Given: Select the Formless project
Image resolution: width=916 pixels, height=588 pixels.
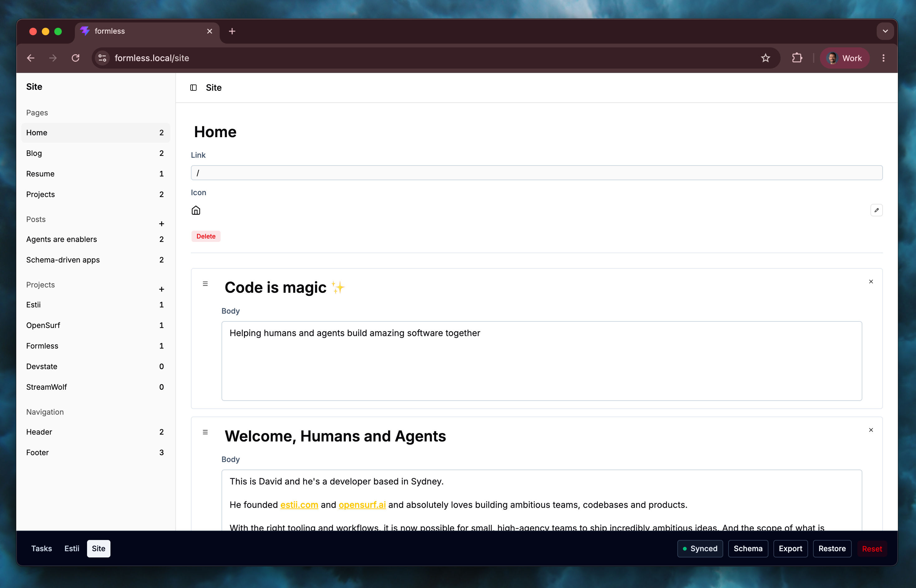Looking at the screenshot, I should point(95,346).
